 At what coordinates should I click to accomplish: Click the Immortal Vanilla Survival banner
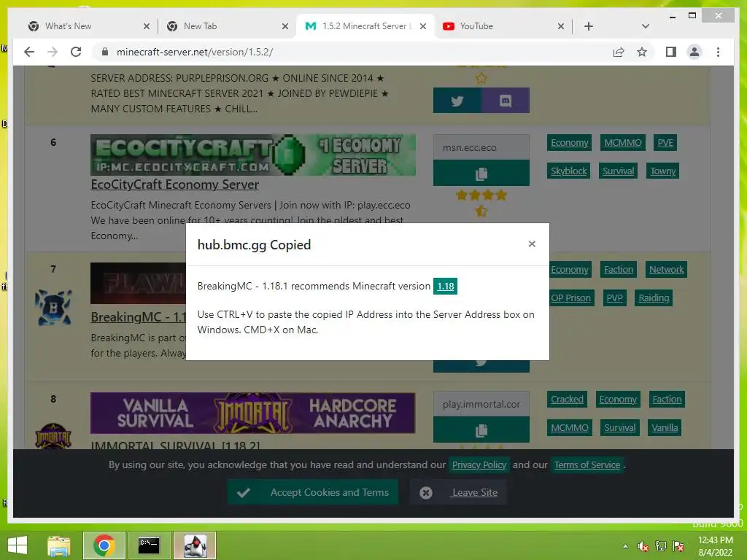click(x=252, y=413)
